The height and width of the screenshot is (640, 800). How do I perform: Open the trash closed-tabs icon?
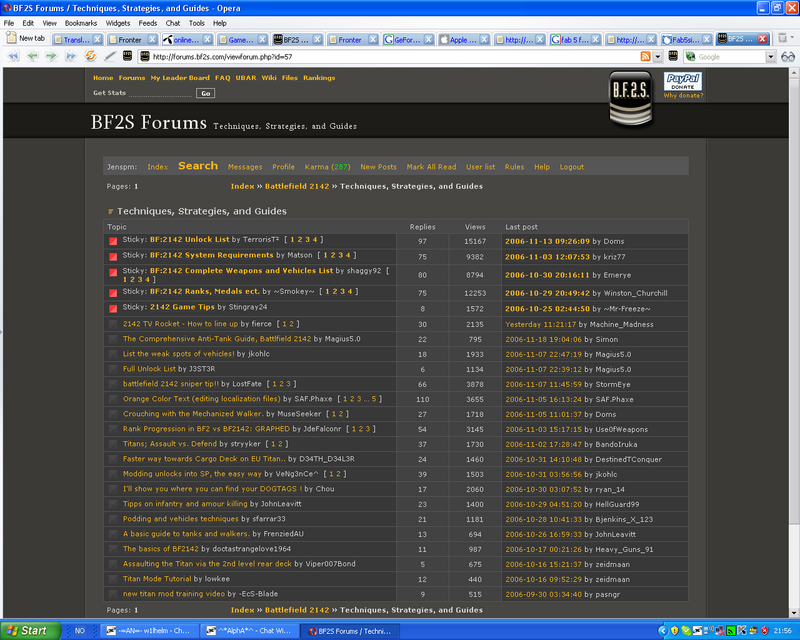(x=782, y=38)
